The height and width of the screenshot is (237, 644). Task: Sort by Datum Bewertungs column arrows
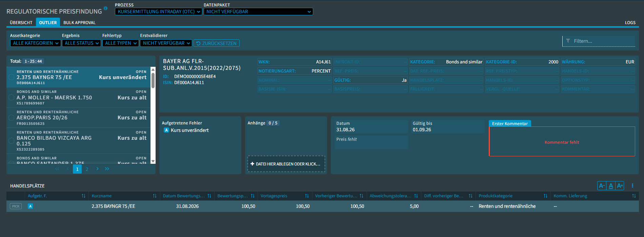[x=209, y=196]
